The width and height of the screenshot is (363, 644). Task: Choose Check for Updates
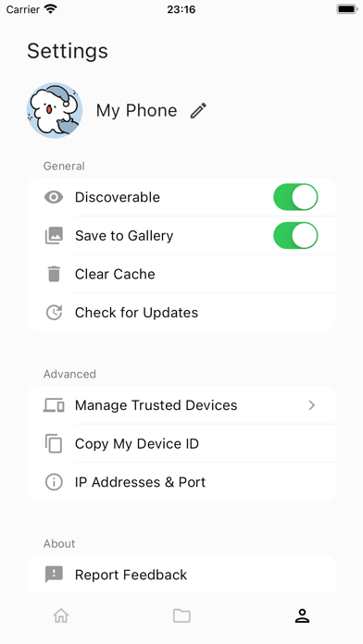pos(181,313)
